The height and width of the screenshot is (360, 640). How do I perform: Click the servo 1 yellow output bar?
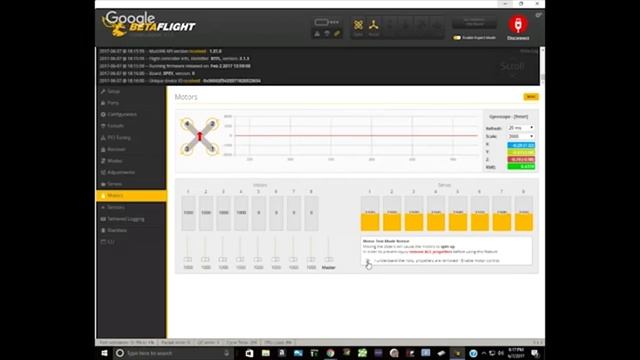370,222
